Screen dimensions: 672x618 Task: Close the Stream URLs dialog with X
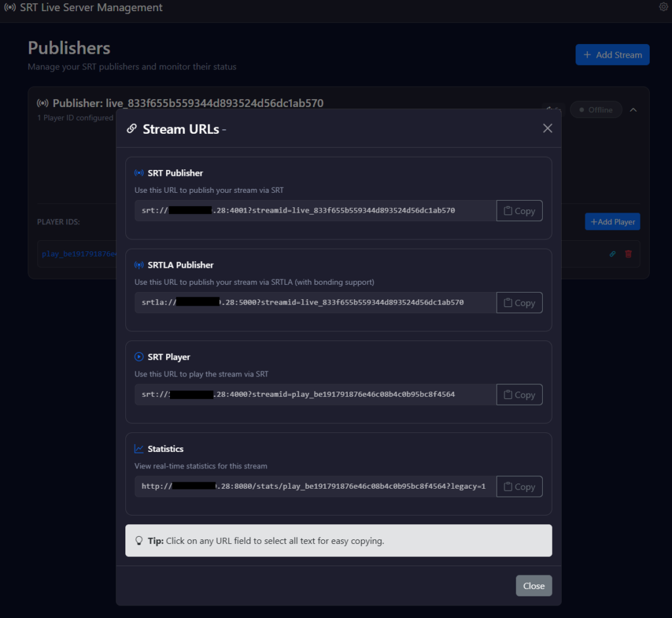[547, 129]
